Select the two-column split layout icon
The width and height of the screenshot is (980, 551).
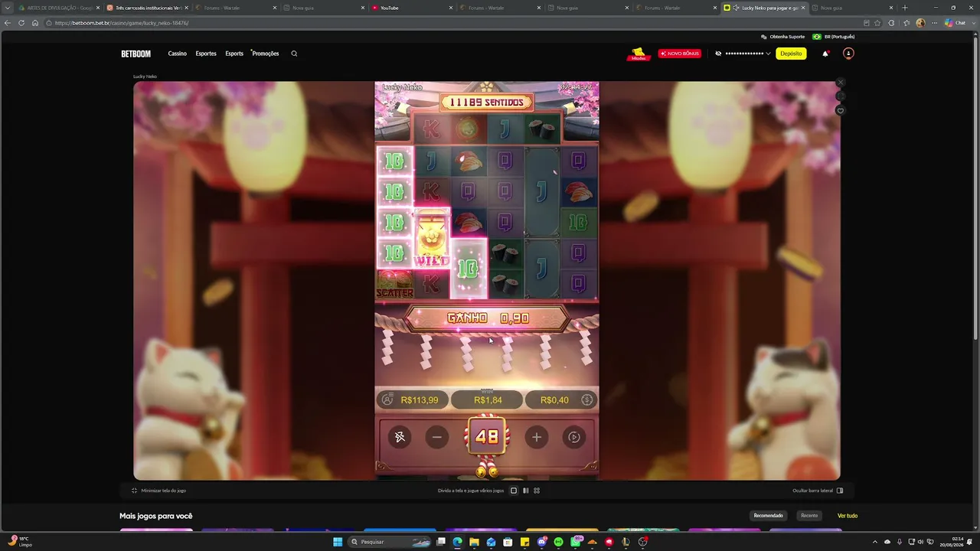[x=525, y=491]
